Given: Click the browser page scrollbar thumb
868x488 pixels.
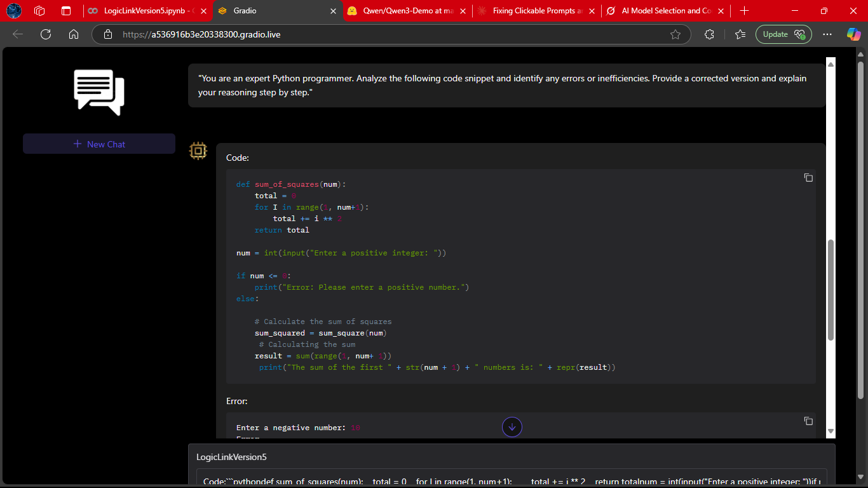Looking at the screenshot, I should 861,231.
